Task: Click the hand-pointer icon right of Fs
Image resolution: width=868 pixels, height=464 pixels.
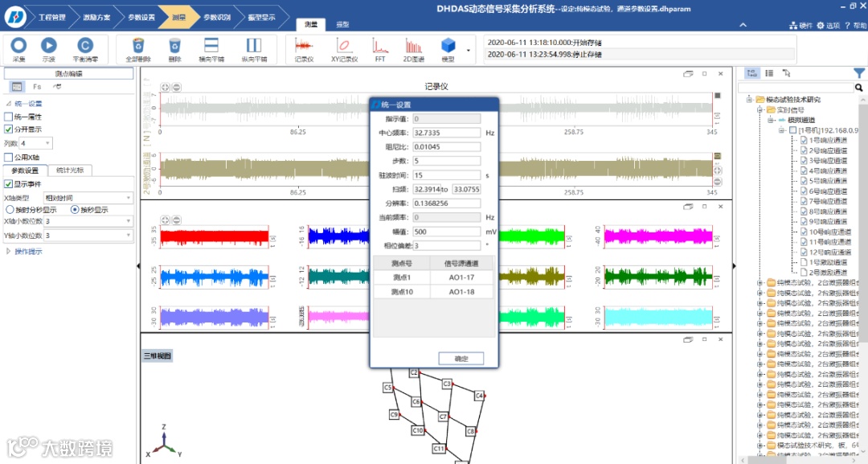Action: tap(56, 86)
